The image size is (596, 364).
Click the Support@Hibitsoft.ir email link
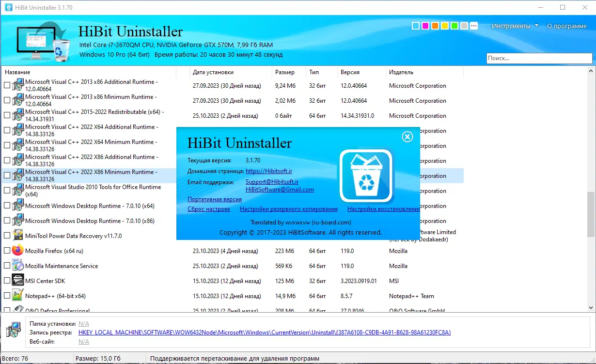point(272,182)
